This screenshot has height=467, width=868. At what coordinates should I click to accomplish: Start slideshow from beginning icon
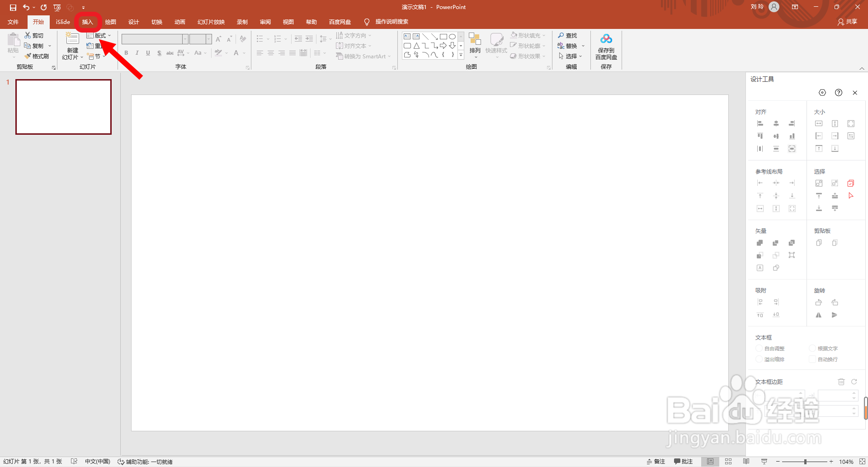pyautogui.click(x=57, y=7)
